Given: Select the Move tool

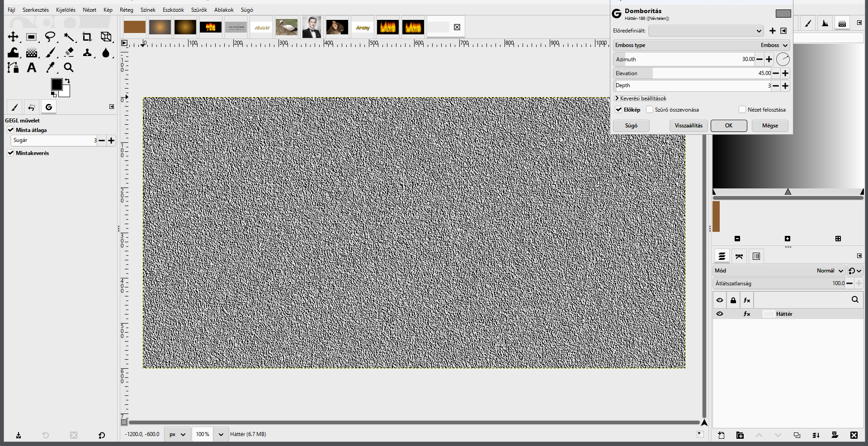Looking at the screenshot, I should [13, 37].
